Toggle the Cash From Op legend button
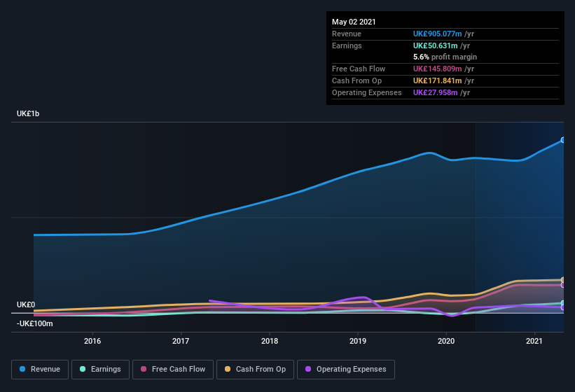 (255, 370)
